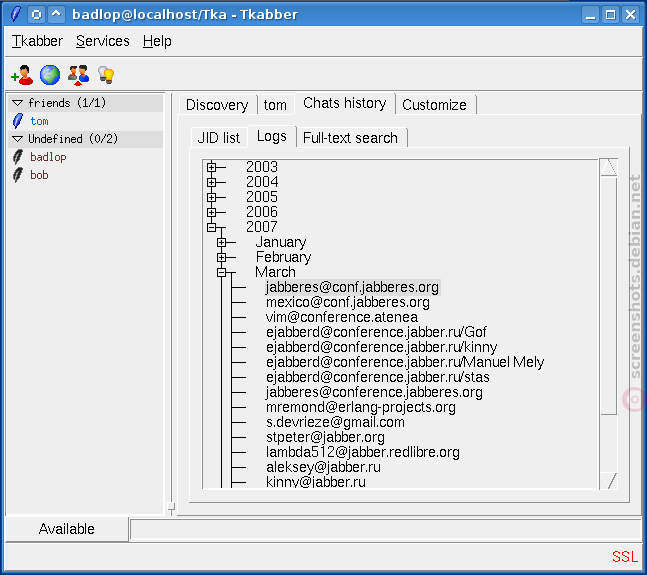Click the 2007 year label

point(262,227)
